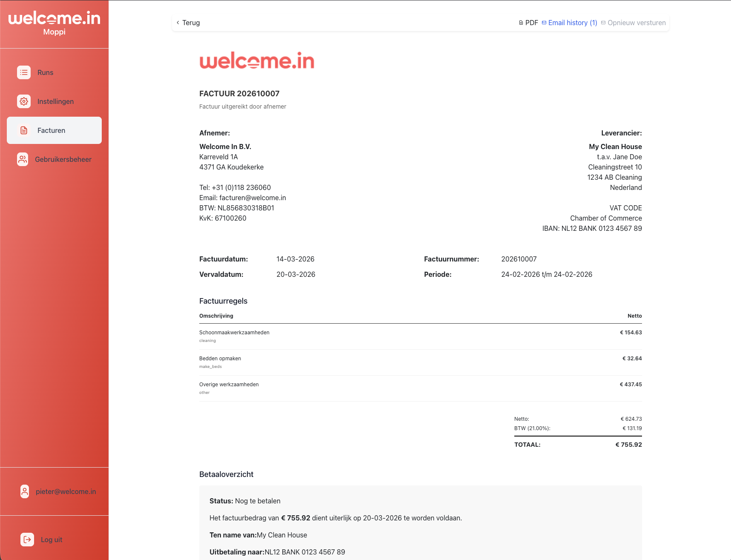Click Terug to return to previous page
Image resolution: width=731 pixels, height=560 pixels.
click(x=191, y=22)
